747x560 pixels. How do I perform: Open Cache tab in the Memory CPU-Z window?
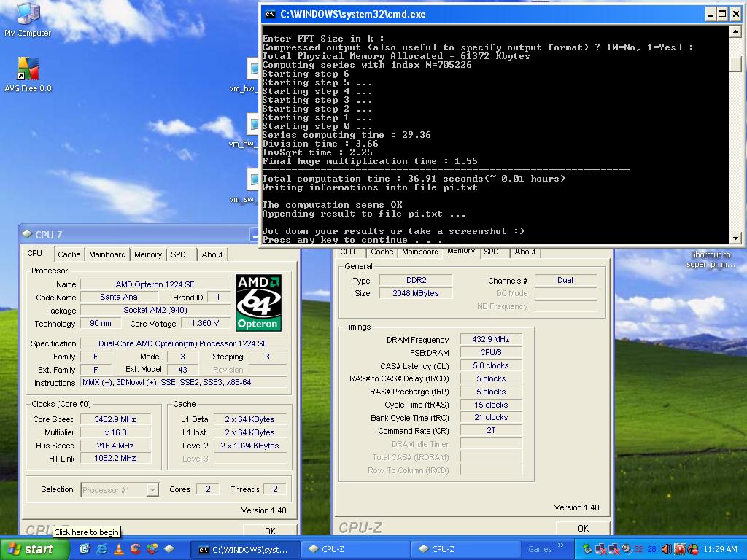(382, 252)
